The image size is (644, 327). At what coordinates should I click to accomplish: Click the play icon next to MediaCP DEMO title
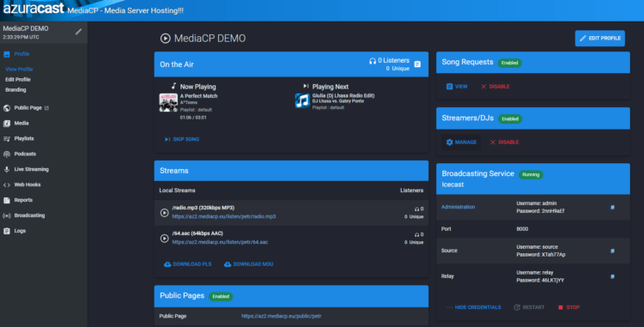(x=165, y=39)
